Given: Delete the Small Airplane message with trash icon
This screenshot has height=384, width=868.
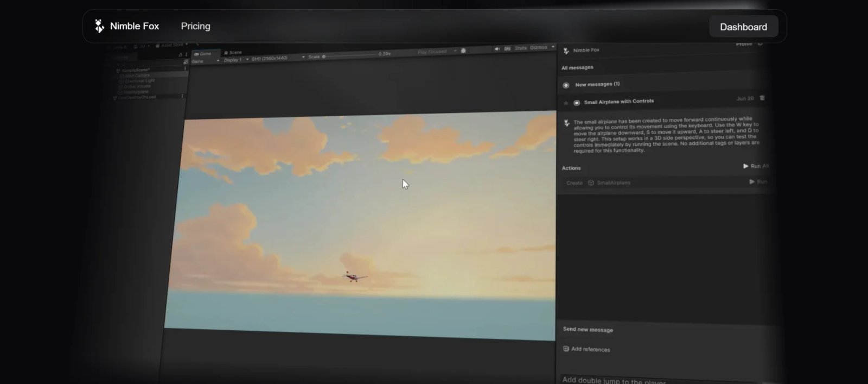Looking at the screenshot, I should click(762, 98).
